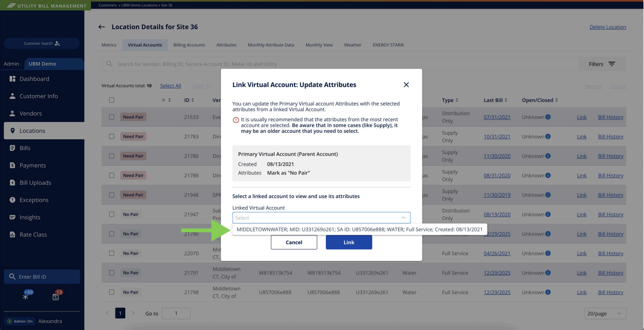Screen dimensions: 644x330
Task: Check the box for row 21948
Action: click(111, 195)
